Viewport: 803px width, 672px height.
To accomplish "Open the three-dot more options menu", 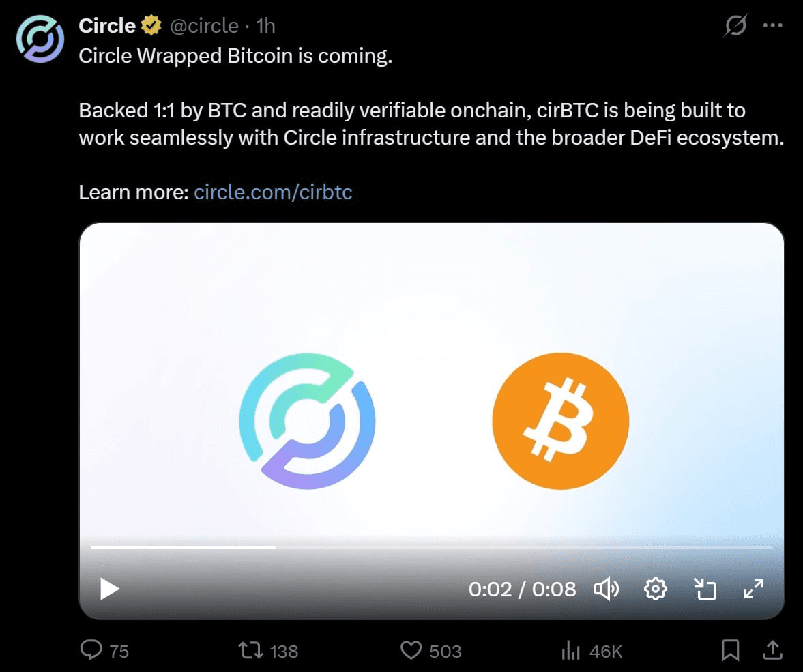I will pos(772,25).
